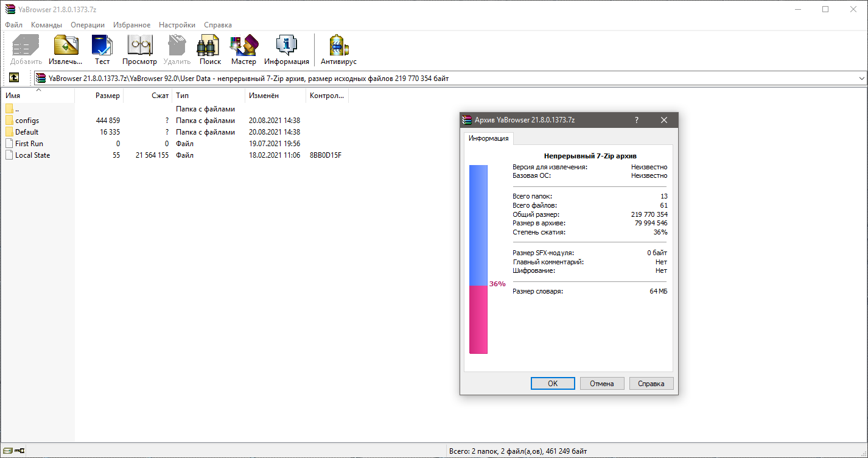Select the Local State file name

pos(33,155)
